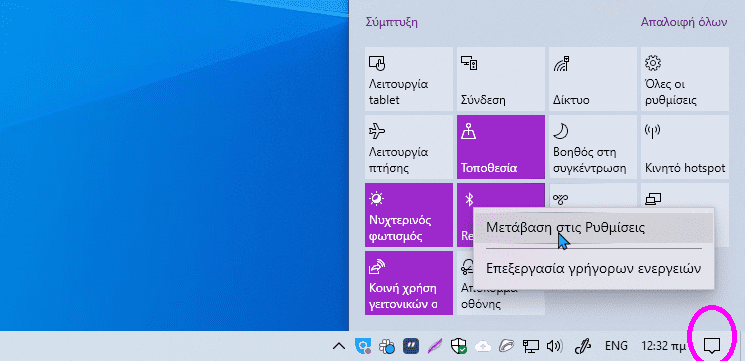Open the volume speaker tray icon
The height and width of the screenshot is (361, 745).
[554, 346]
